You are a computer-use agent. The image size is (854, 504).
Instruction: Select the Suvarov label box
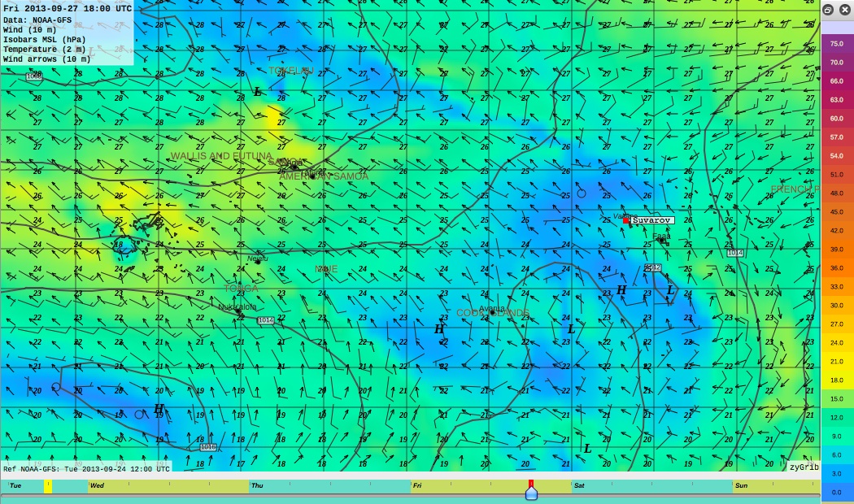(652, 220)
